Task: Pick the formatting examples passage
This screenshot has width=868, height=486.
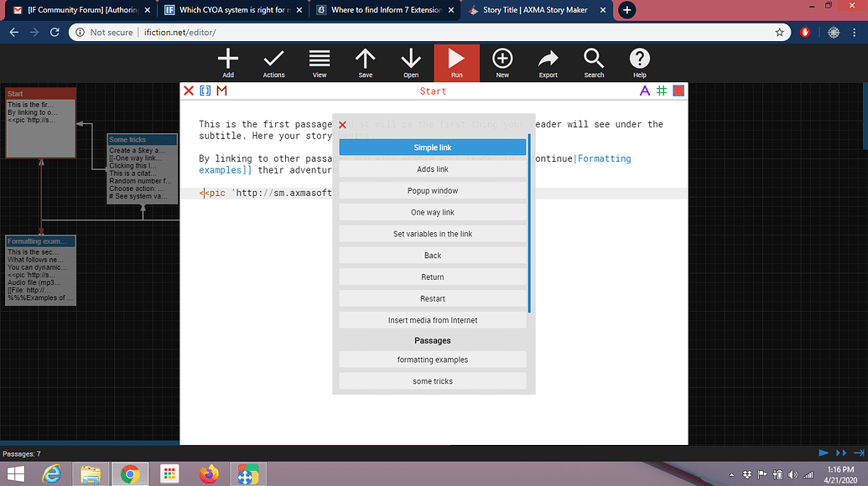Action: point(433,359)
